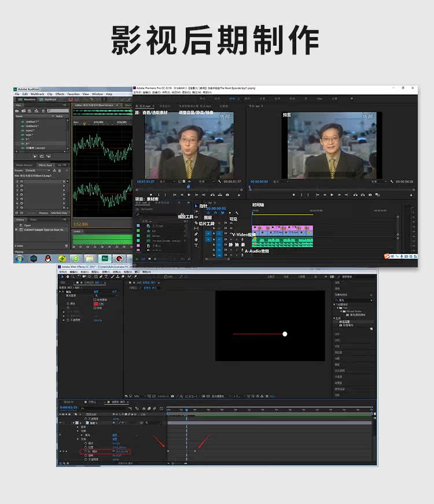
Task: Click the red fill color swatch in Effect Controls
Action: [x=95, y=304]
